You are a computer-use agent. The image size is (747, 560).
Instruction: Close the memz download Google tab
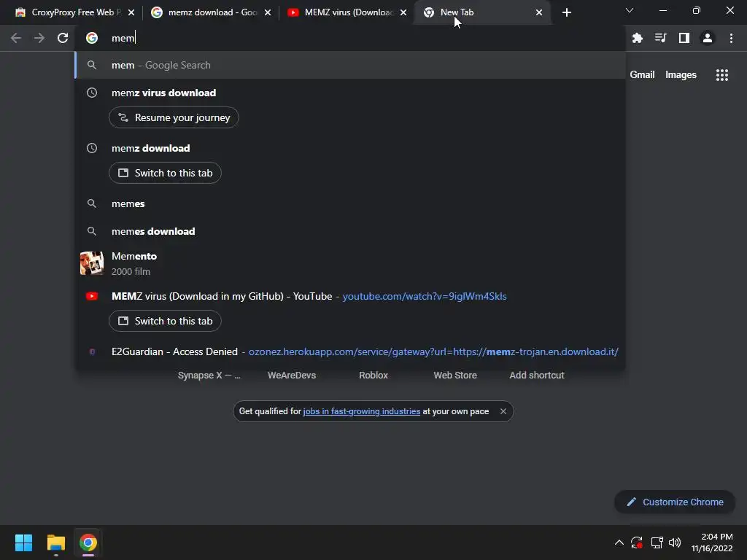tap(268, 12)
